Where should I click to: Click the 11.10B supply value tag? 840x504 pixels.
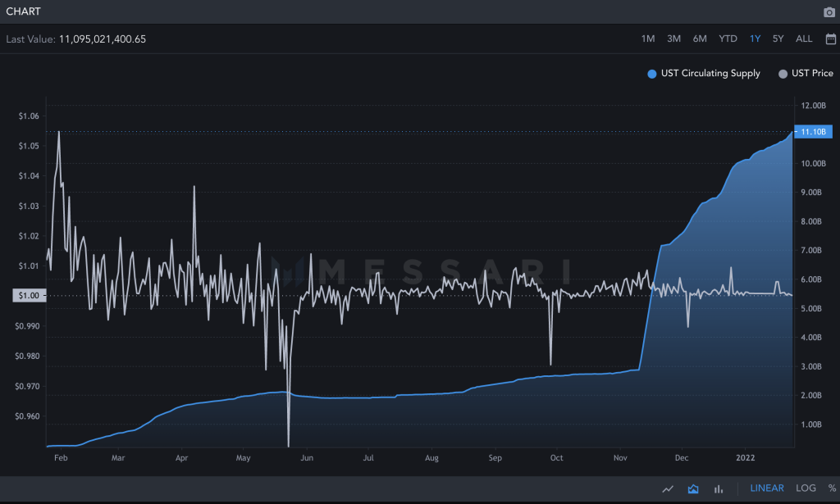[813, 132]
